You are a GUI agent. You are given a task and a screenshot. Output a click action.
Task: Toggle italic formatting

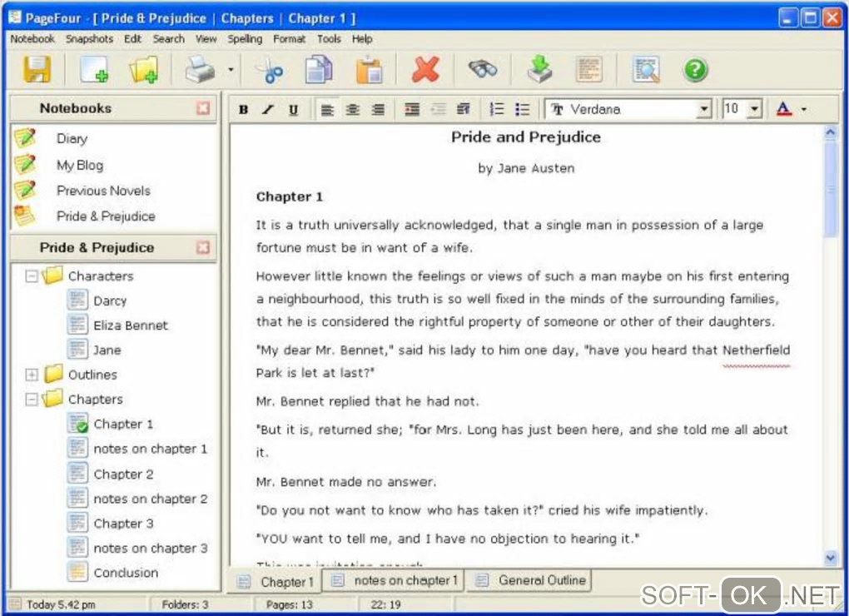[268, 110]
